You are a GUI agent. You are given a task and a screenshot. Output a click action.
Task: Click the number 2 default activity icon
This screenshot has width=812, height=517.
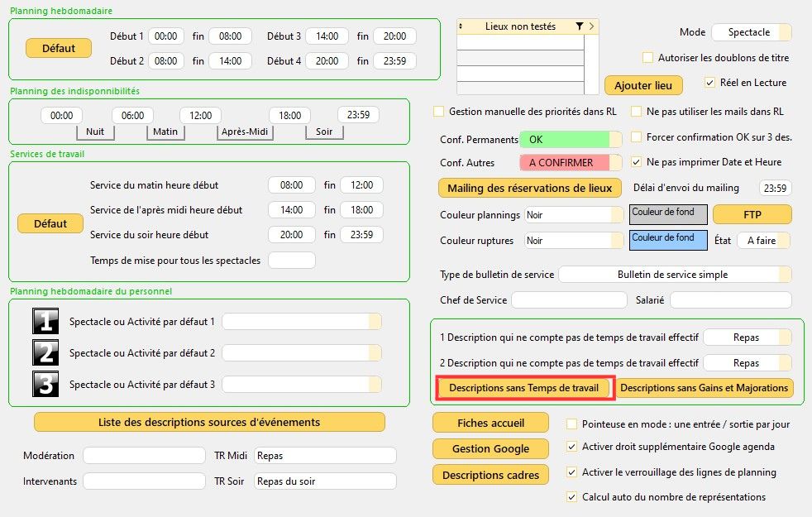click(45, 352)
